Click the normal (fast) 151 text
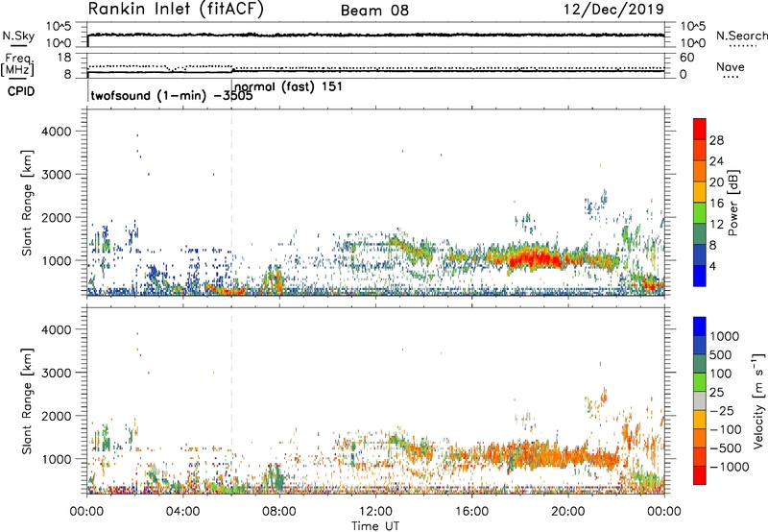The width and height of the screenshot is (768, 532). pyautogui.click(x=289, y=86)
